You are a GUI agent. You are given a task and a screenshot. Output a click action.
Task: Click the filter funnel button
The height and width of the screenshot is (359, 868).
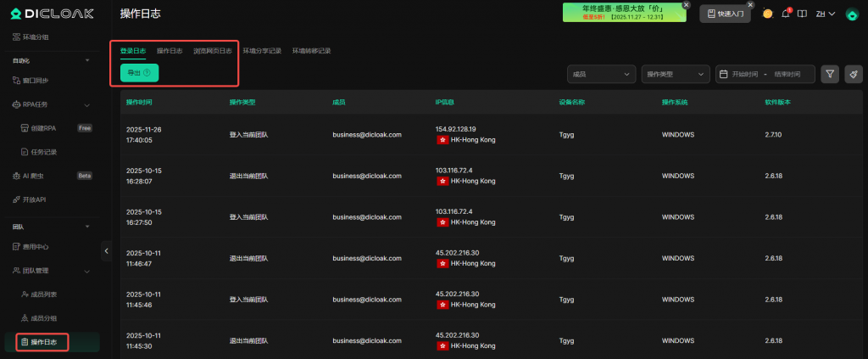[x=830, y=74]
